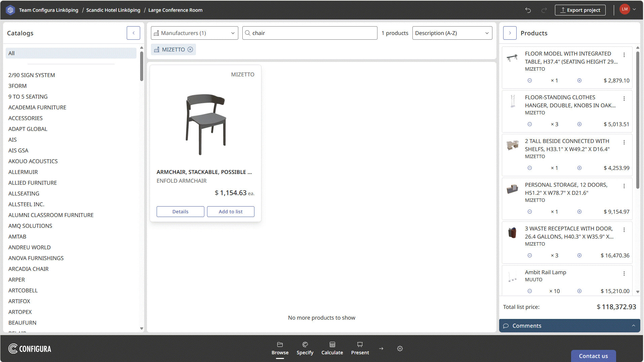Click the Floor Model table product thumbnail
This screenshot has width=644, height=362.
(513, 58)
